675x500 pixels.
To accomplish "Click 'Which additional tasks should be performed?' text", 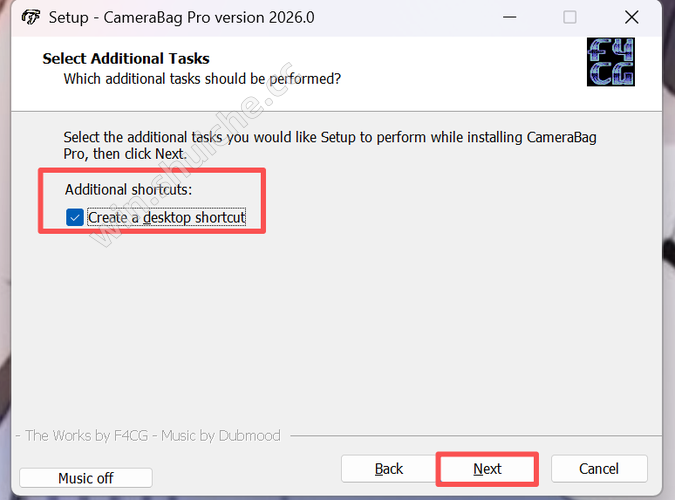I will 202,78.
